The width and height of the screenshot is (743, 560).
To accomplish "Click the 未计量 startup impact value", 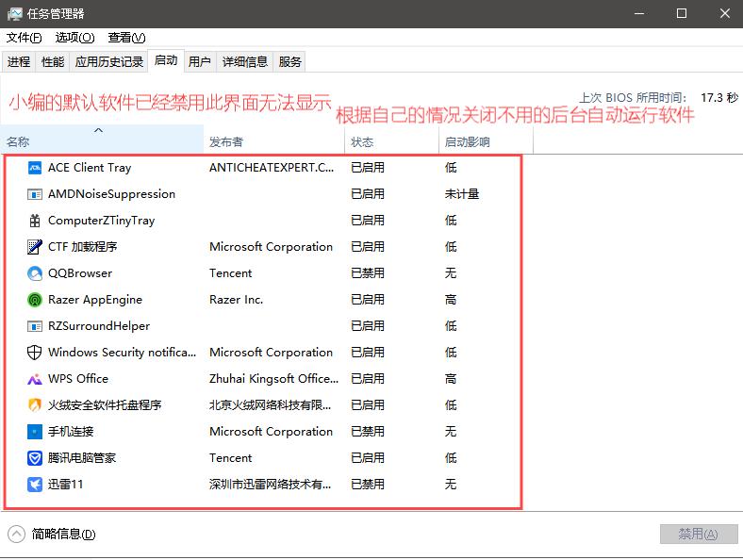I will click(x=462, y=194).
